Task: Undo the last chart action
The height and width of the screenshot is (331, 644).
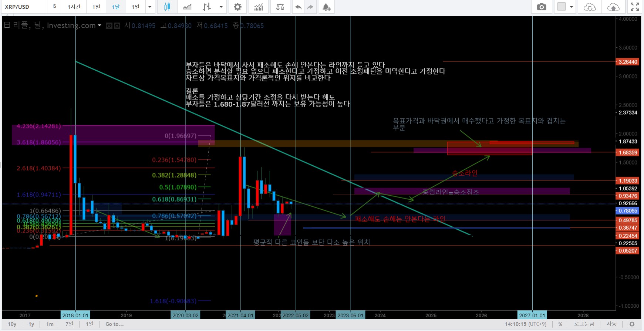Action: point(298,7)
